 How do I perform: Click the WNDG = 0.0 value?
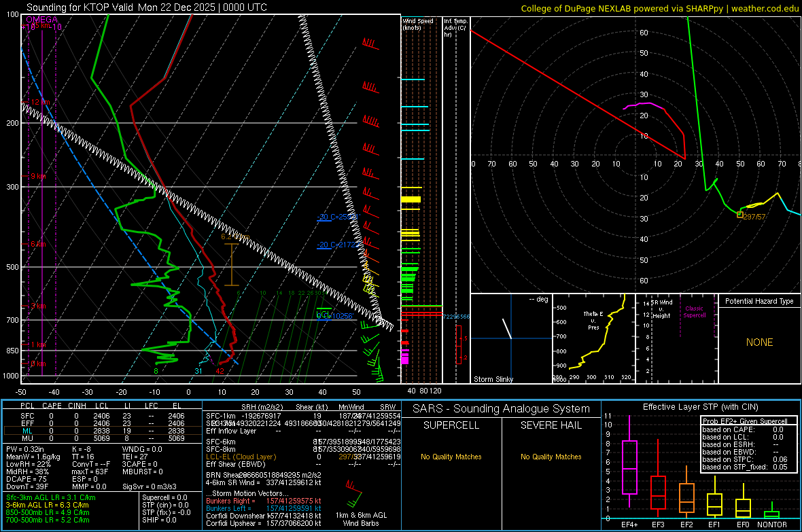point(142,449)
